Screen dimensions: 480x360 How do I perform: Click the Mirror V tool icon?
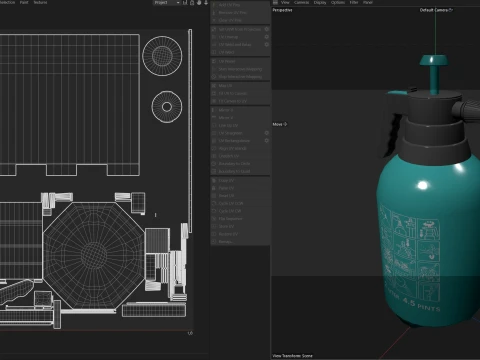214,118
